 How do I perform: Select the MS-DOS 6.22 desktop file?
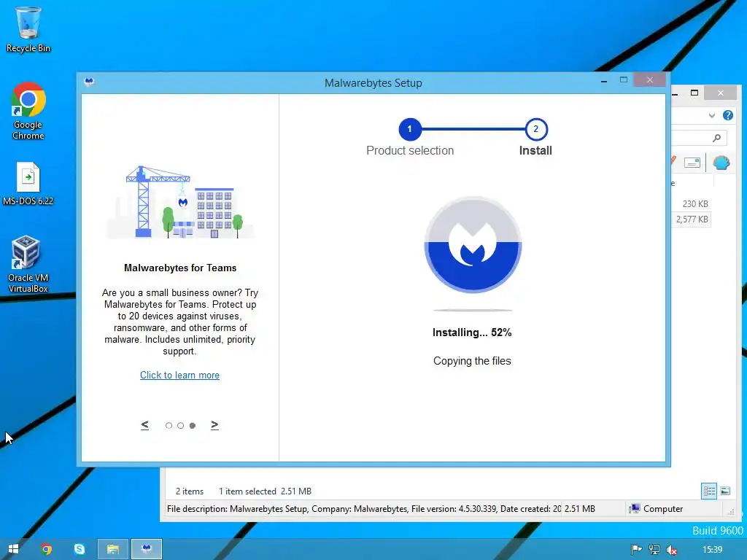pyautogui.click(x=28, y=184)
